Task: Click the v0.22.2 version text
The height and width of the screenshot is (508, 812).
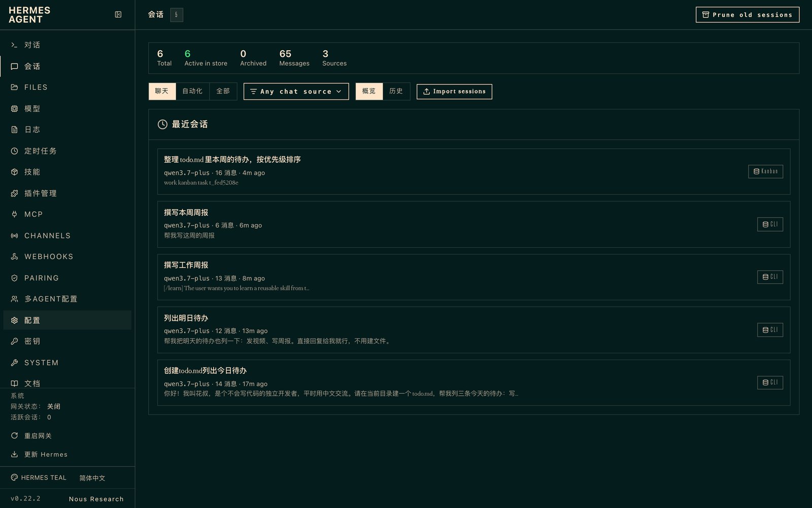Action: [x=25, y=499]
